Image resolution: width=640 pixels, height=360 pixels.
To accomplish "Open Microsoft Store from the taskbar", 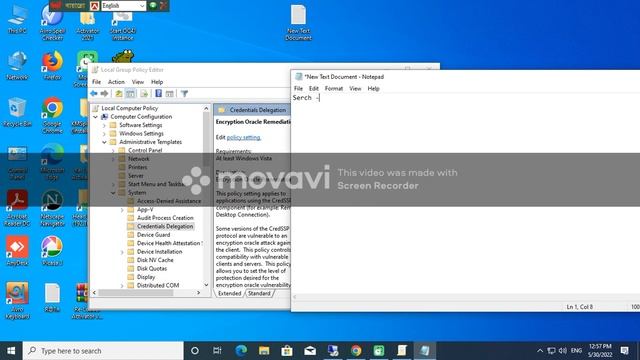I will pyautogui.click(x=287, y=351).
